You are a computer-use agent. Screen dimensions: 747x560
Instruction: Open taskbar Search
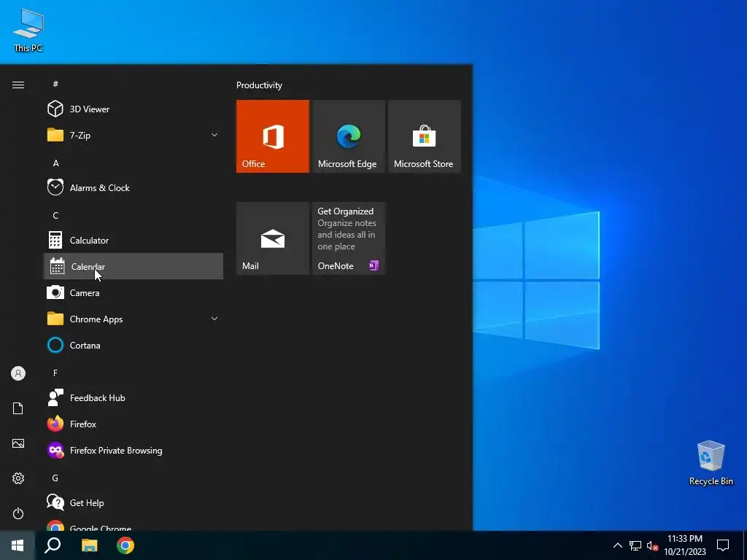click(x=53, y=545)
